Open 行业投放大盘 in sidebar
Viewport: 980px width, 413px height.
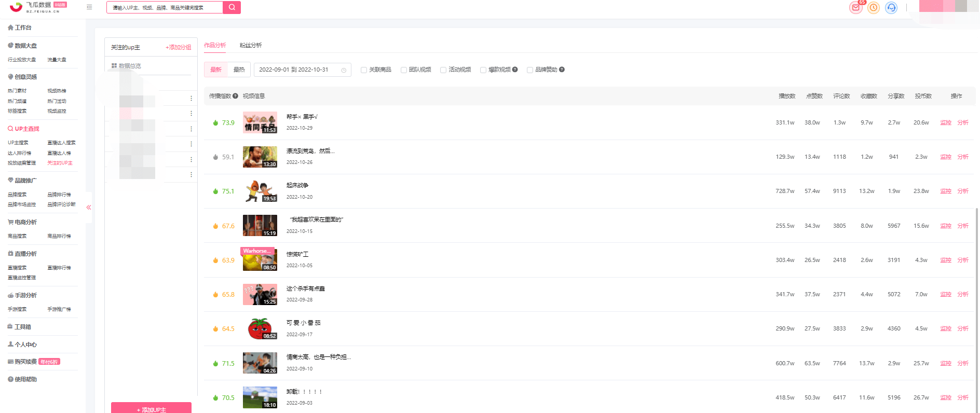pyautogui.click(x=22, y=60)
